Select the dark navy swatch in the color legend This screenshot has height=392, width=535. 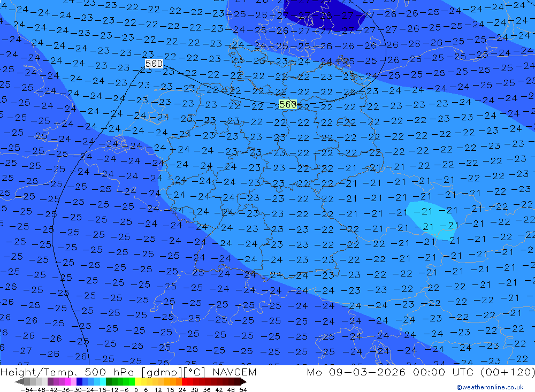80,381
